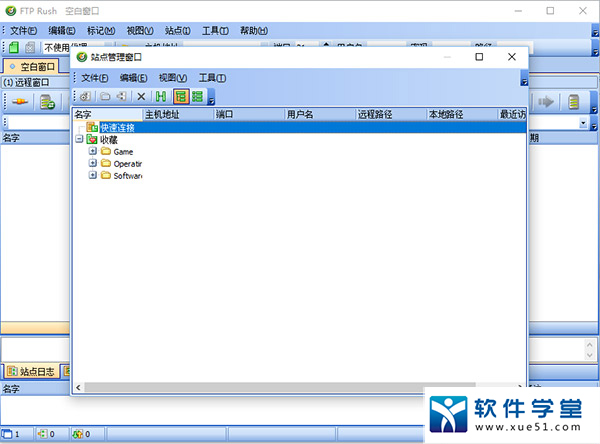Screen dimensions: 600x444
Task: Open the site manager toolbar options arrow
Action: [x=211, y=99]
